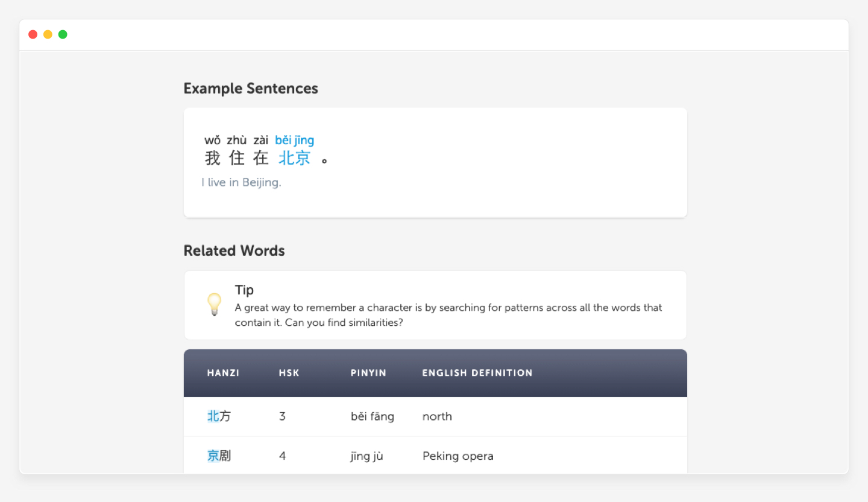Viewport: 868px width, 502px height.
Task: Click the HANZI column header
Action: point(223,373)
